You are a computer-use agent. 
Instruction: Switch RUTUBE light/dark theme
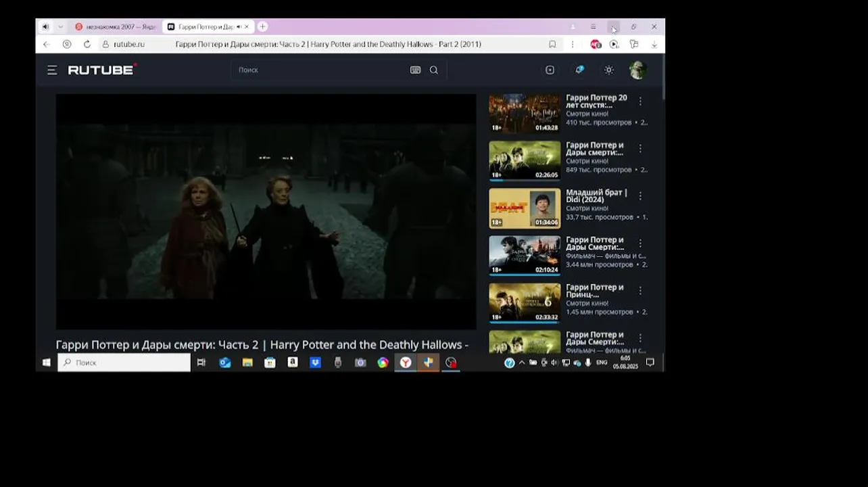click(x=609, y=70)
